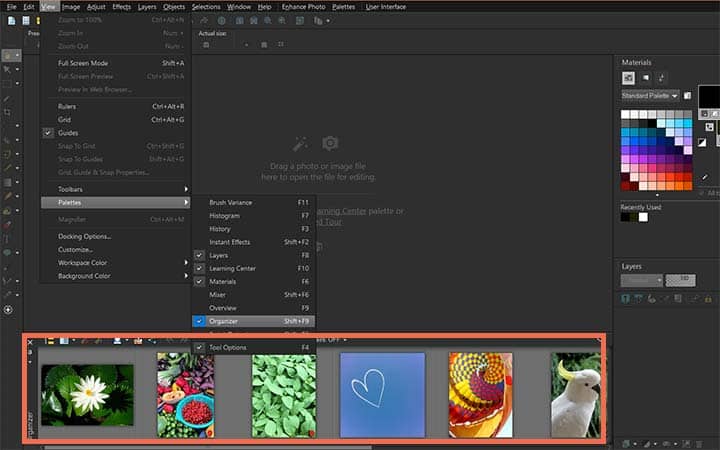
Task: Click the share icon in the Organizer toolbar
Action: 152,341
